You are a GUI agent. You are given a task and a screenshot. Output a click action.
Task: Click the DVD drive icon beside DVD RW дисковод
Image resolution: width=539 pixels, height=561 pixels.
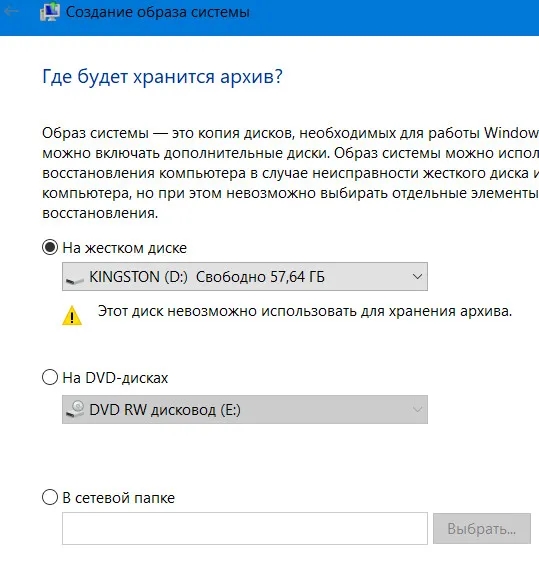tap(75, 409)
